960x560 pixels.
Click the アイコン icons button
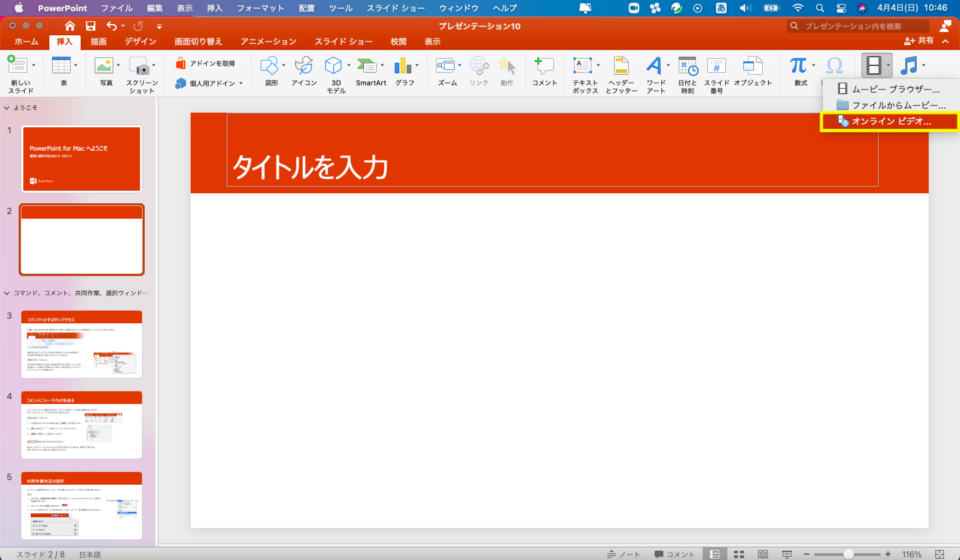point(304,65)
